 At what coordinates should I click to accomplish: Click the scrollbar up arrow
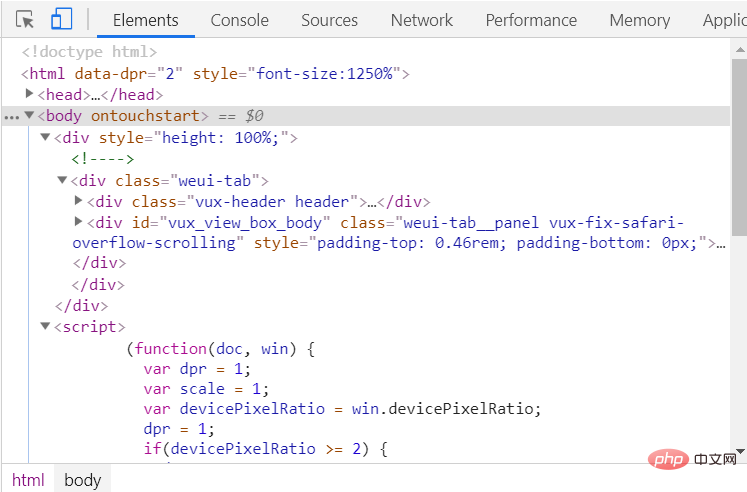pos(740,49)
